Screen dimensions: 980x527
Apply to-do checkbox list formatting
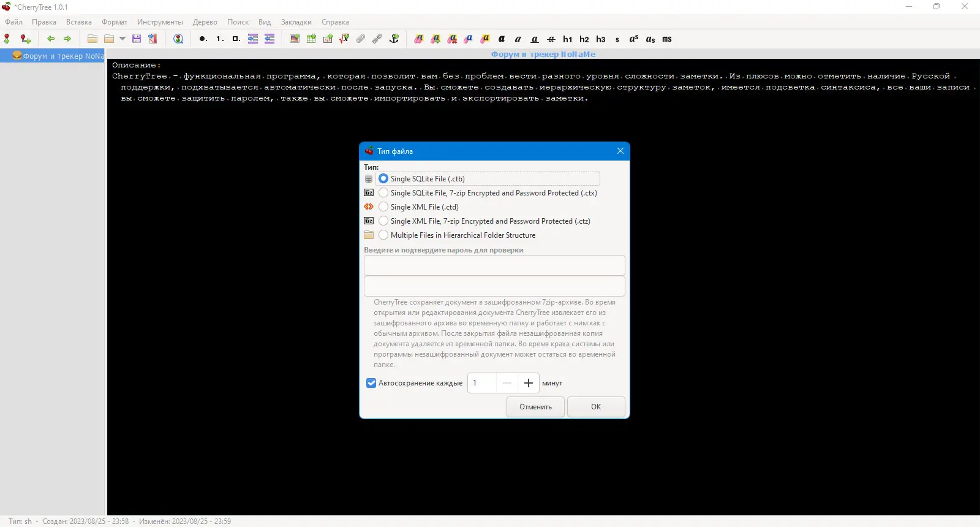[x=236, y=39]
